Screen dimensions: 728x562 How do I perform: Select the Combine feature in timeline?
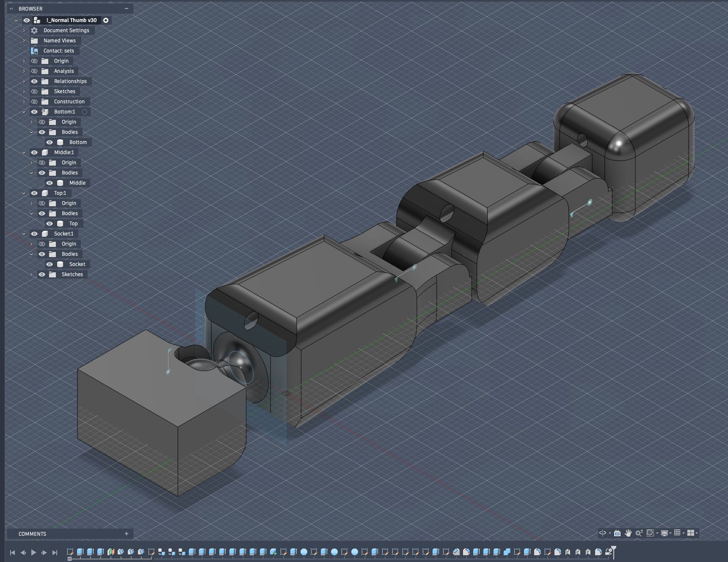(507, 552)
